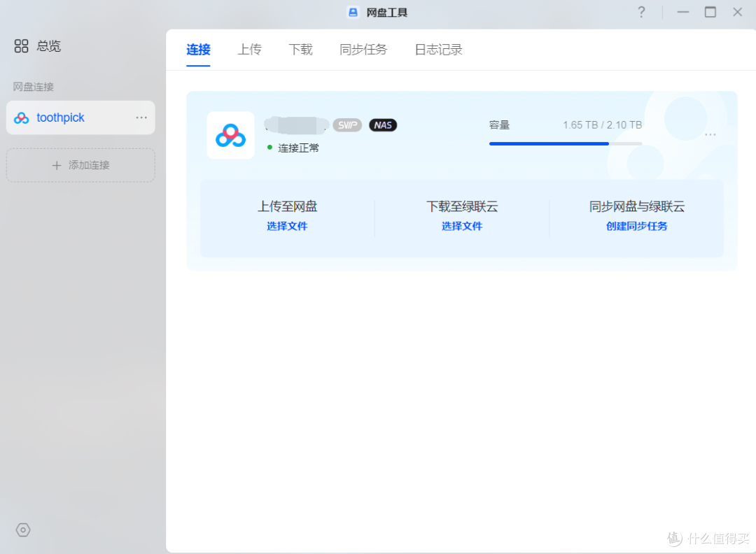Minimize the 网盘工具 window
Screen dimensions: 756x554
(682, 12)
